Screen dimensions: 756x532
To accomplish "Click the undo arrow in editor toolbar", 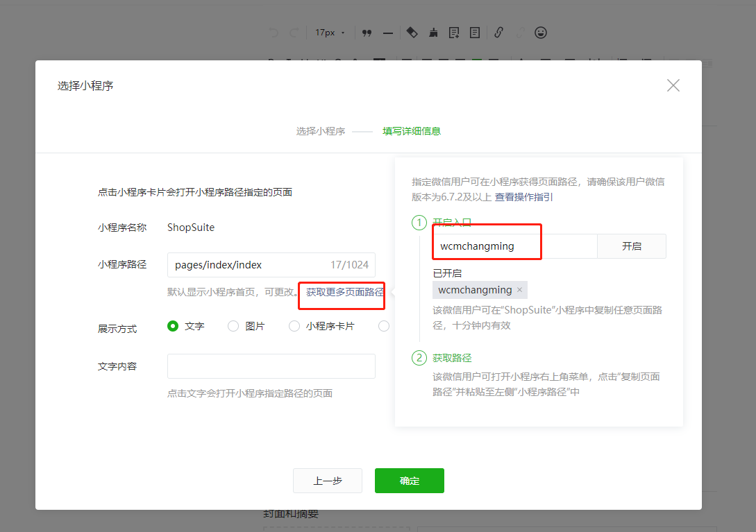I will 274,33.
